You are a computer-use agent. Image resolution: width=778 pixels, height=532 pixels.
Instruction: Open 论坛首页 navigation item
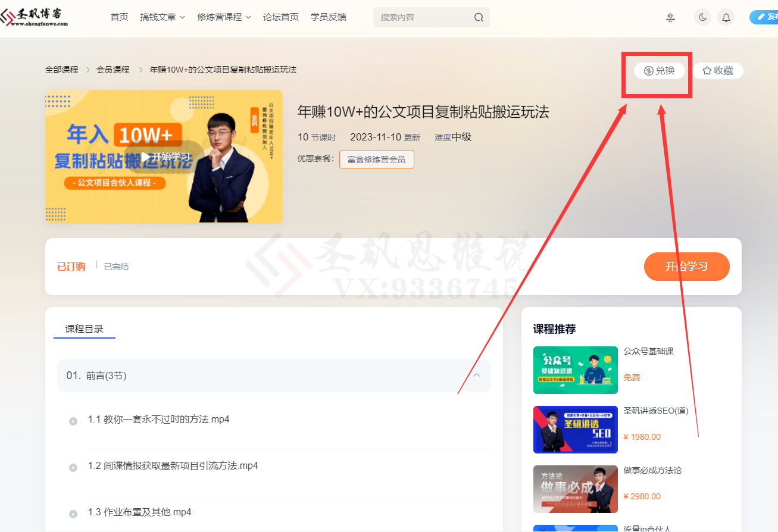(281, 17)
